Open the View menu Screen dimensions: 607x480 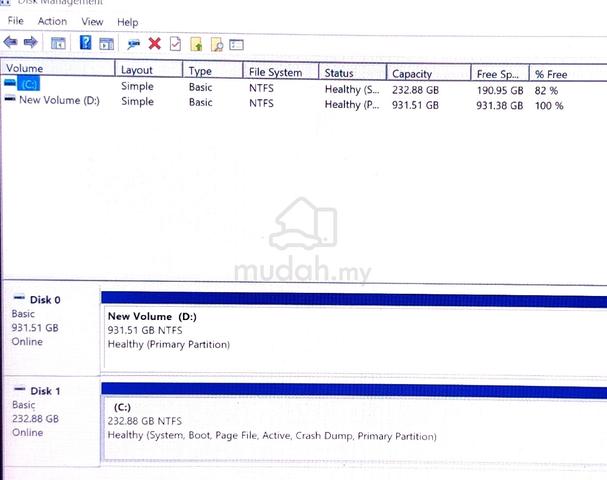(92, 22)
